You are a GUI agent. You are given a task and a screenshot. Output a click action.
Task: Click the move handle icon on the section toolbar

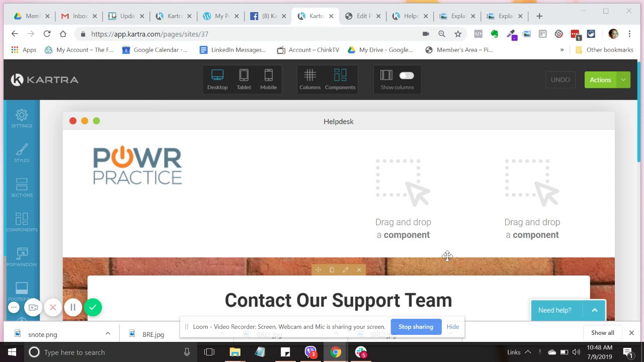tap(318, 270)
